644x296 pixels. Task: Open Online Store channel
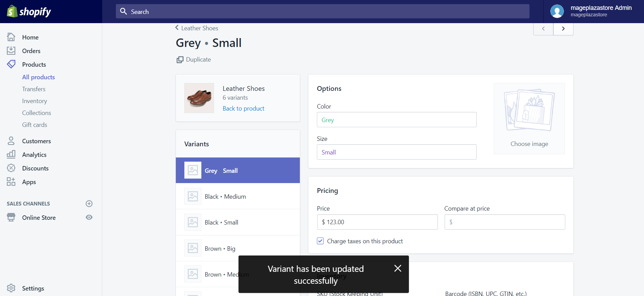coord(39,217)
